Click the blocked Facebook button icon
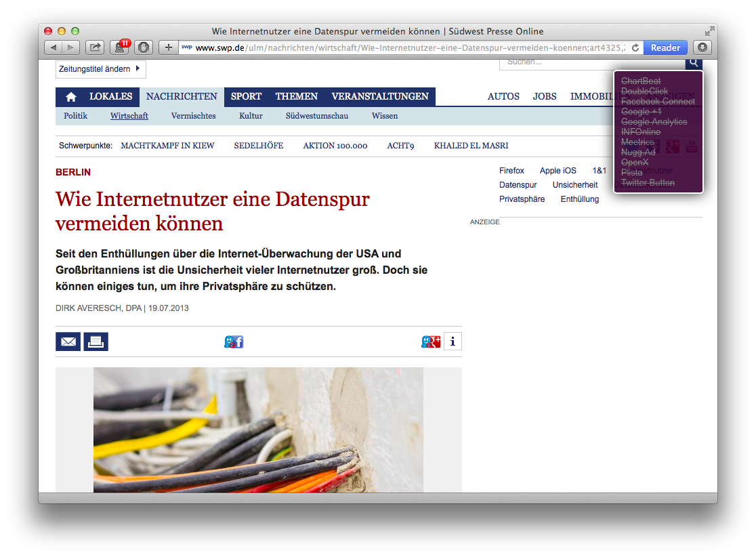The width and height of the screenshot is (756, 557). (234, 342)
